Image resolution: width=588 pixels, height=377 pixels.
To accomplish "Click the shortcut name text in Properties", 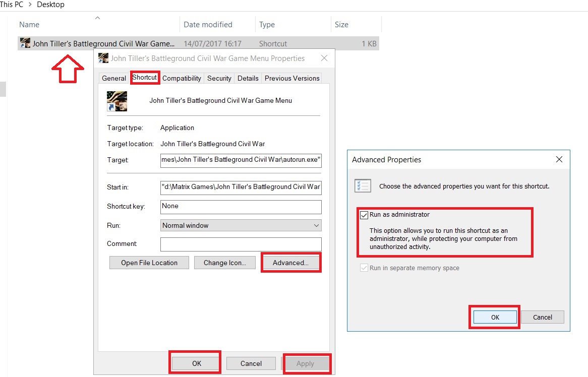I will pos(220,100).
